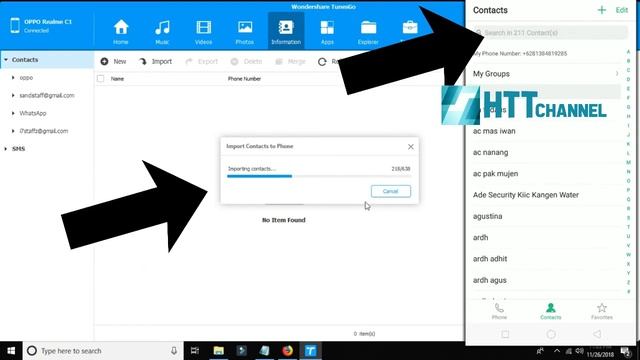This screenshot has width=640, height=360.
Task: Cancel the contacts import
Action: [x=391, y=191]
